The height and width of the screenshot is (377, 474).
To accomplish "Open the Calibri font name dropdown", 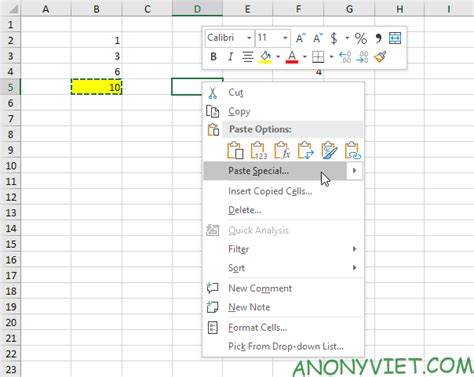I will point(249,38).
